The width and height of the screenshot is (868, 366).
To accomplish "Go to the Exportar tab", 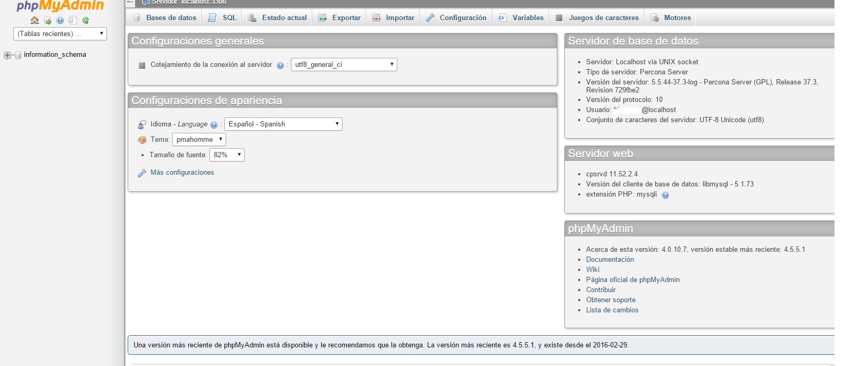I will click(339, 18).
